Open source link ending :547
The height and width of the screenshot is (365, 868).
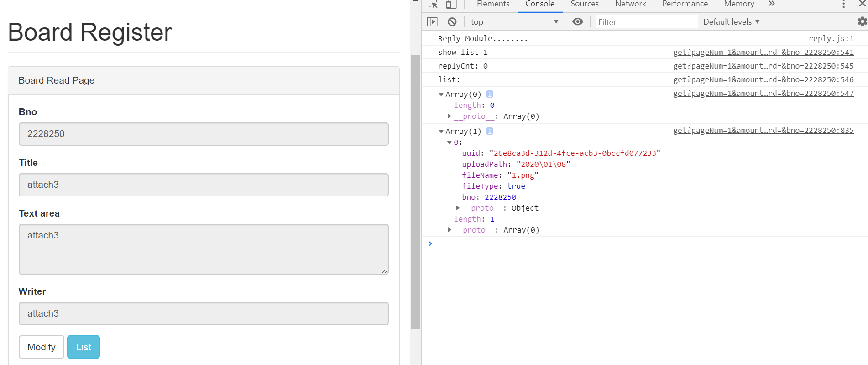coord(763,93)
